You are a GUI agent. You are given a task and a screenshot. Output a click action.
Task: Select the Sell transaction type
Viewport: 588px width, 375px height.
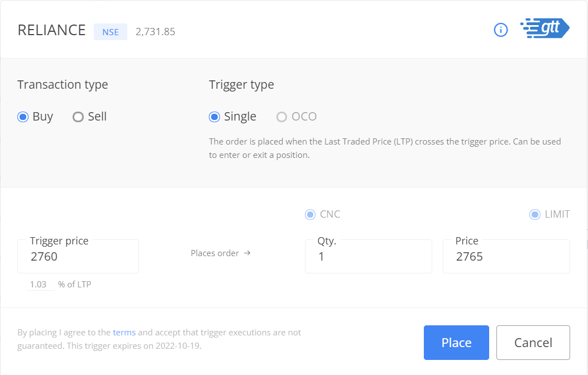(78, 117)
